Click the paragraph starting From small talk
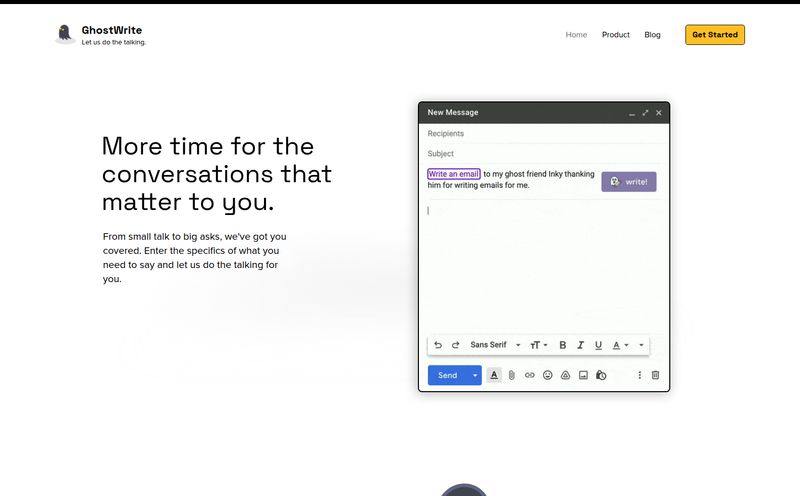The width and height of the screenshot is (800, 496). (x=194, y=258)
